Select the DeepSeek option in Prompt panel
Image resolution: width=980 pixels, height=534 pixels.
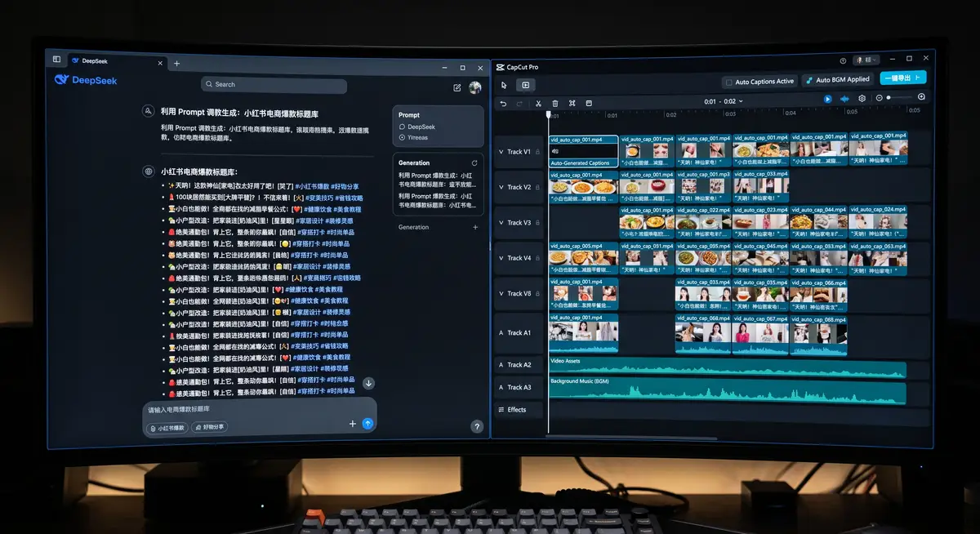[x=416, y=127]
